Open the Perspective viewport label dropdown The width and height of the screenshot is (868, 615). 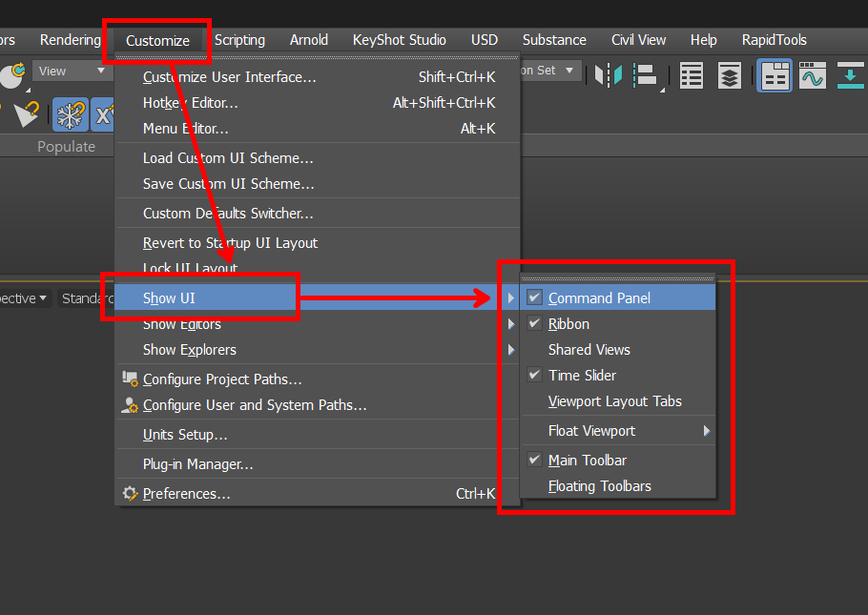click(25, 298)
